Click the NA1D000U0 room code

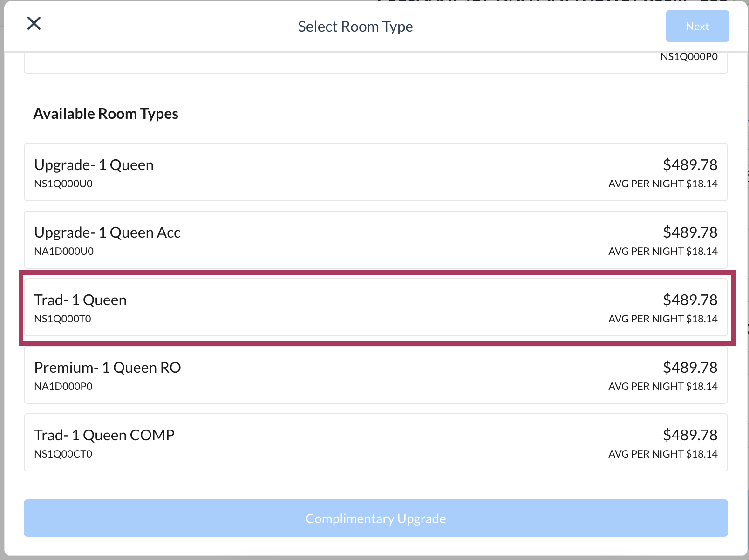(64, 252)
